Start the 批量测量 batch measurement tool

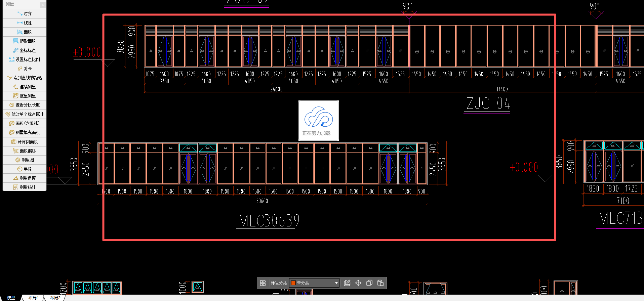pos(25,96)
